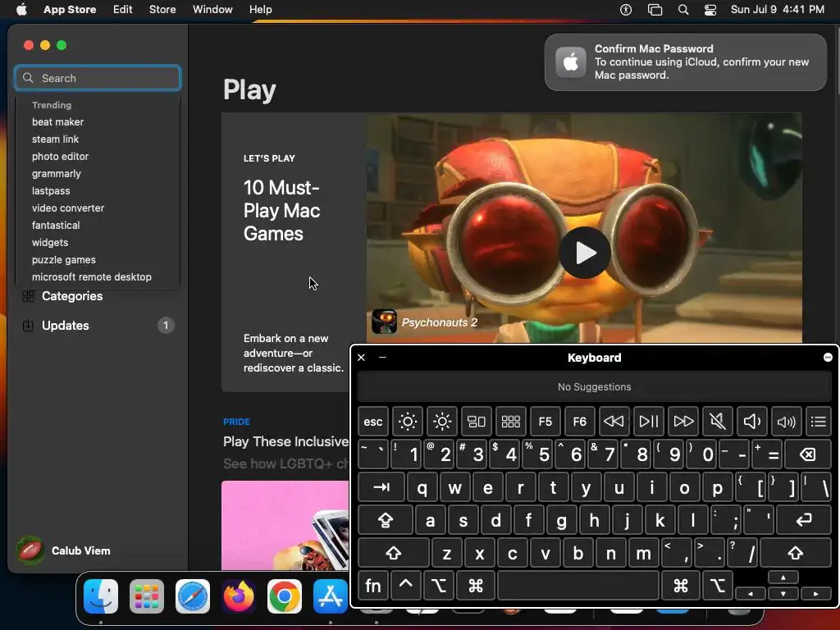Click the brightness up key on Keyboard
Image resolution: width=840 pixels, height=630 pixels.
442,422
